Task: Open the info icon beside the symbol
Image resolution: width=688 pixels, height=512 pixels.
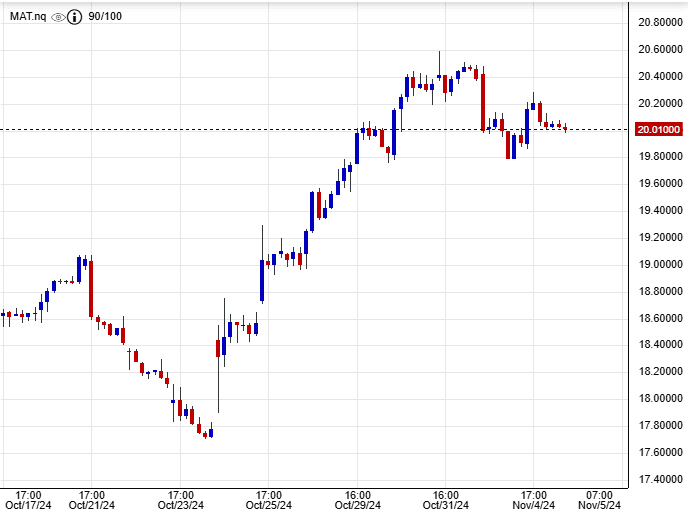Action: pyautogui.click(x=74, y=17)
